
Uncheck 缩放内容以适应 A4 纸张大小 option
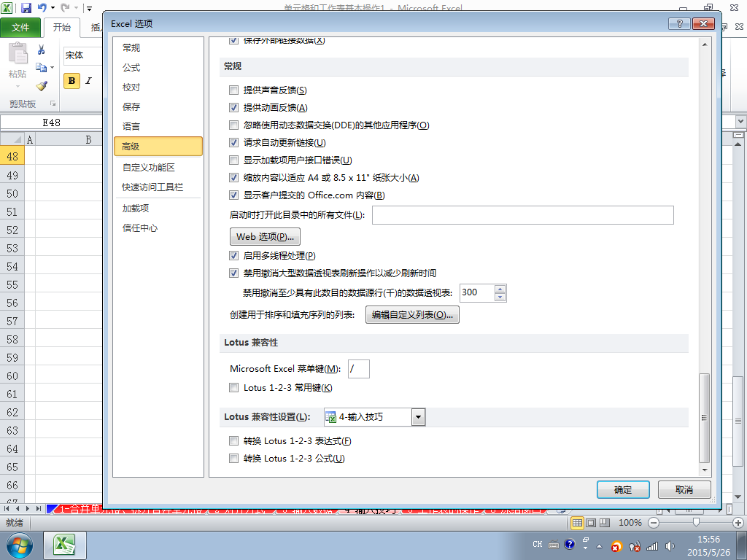point(233,178)
